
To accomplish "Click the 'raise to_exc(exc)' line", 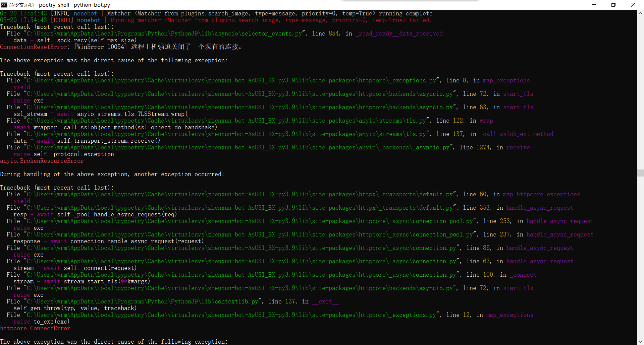I will point(42,322).
